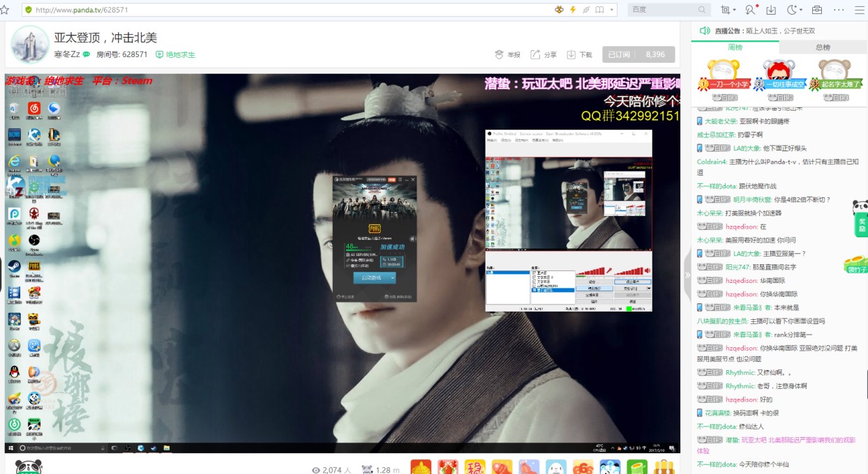This screenshot has height=474, width=868.
Task: Open the yellow backpack gift icon
Action: point(664,466)
